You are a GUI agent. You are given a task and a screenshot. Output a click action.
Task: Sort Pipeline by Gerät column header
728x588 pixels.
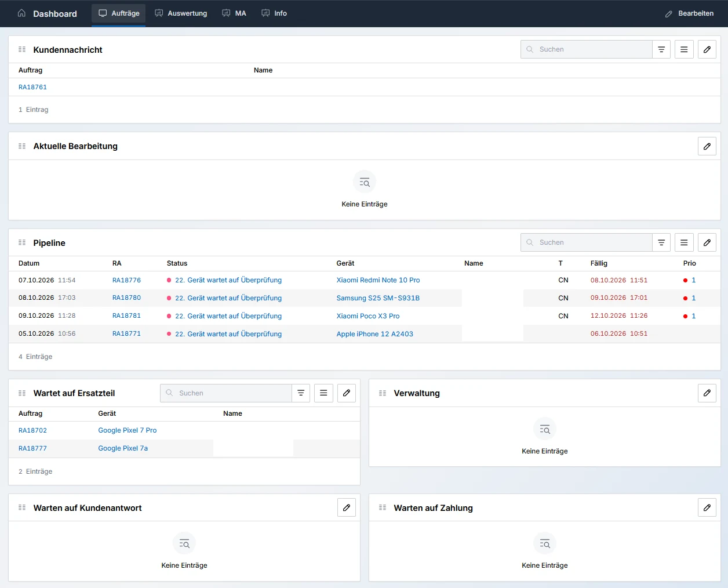coord(345,263)
